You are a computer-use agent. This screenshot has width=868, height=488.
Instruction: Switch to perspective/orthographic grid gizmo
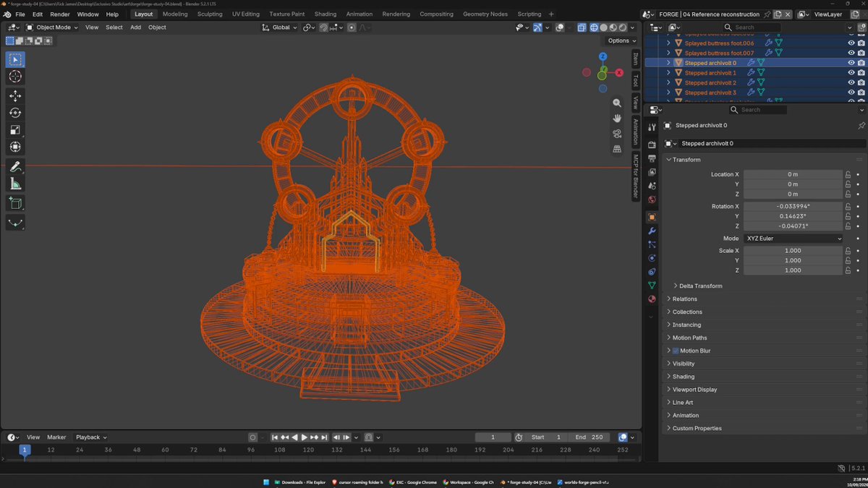tap(617, 149)
